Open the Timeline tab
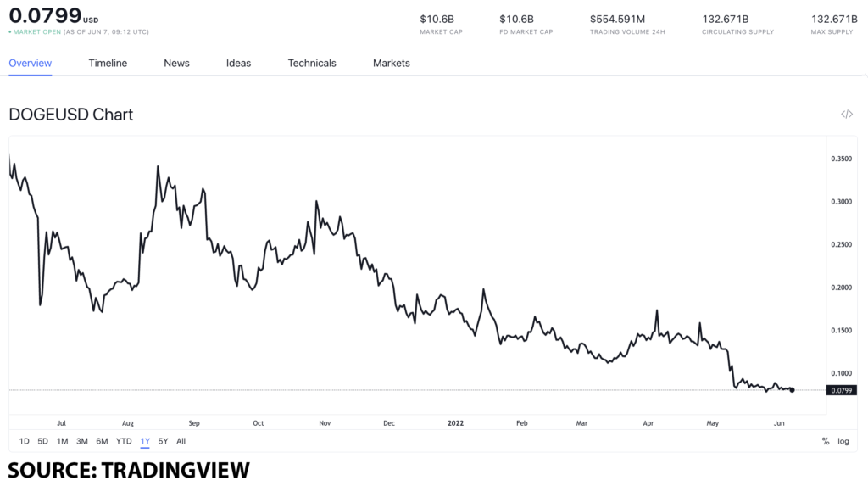 pos(108,63)
